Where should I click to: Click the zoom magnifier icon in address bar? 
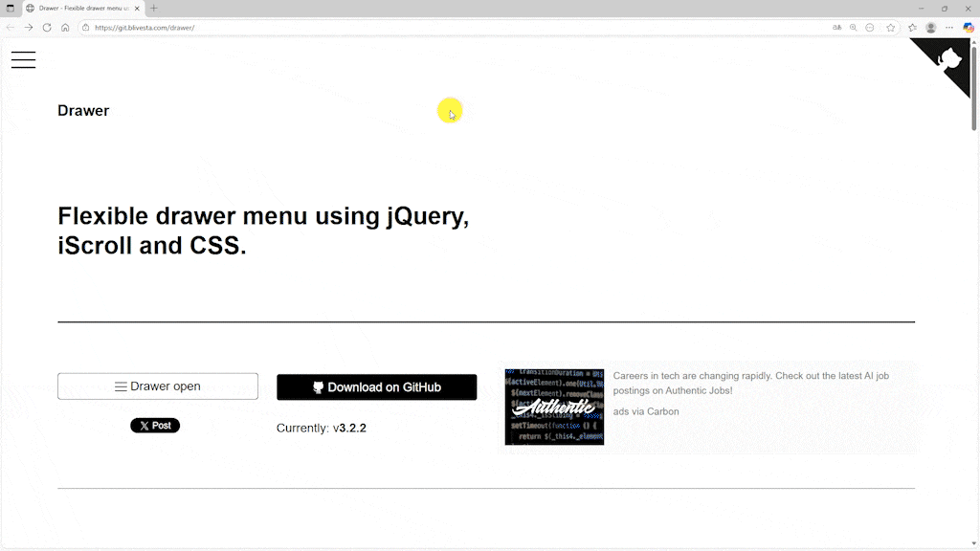tap(854, 28)
